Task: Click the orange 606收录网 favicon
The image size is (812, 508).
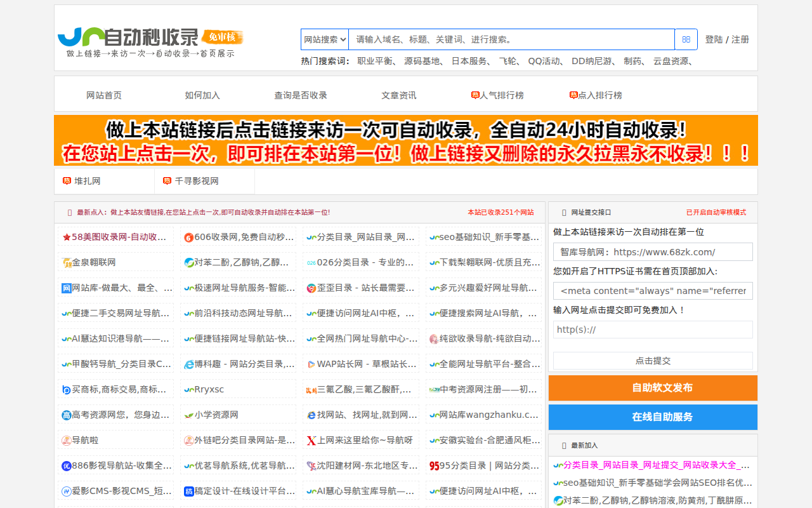Action: [x=188, y=237]
